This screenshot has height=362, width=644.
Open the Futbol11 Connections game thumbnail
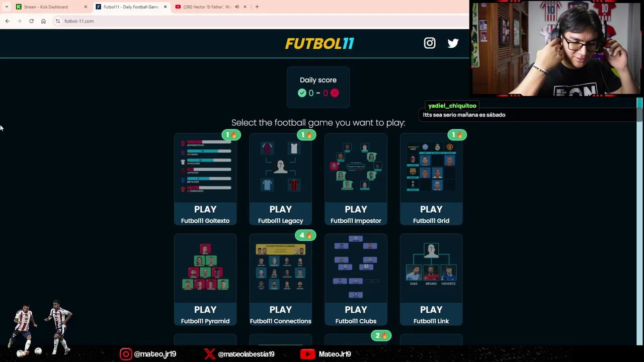coord(280,268)
